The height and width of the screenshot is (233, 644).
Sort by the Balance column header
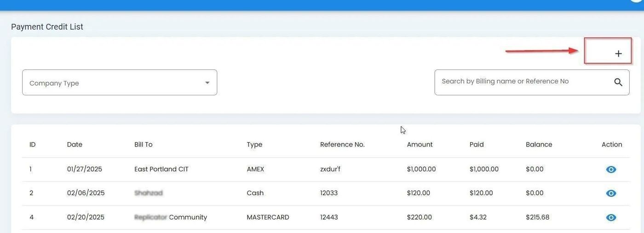539,145
